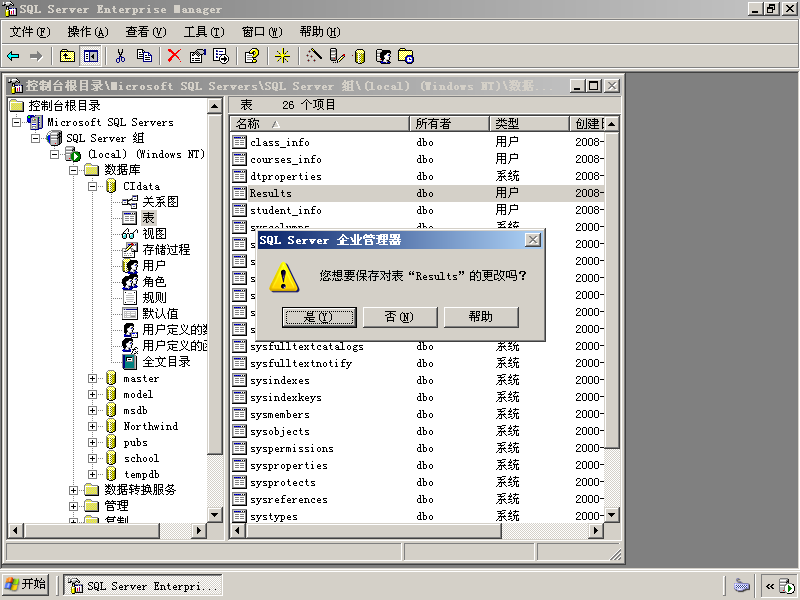Click the Copy toolbar icon
This screenshot has height=600, width=800.
pos(144,56)
